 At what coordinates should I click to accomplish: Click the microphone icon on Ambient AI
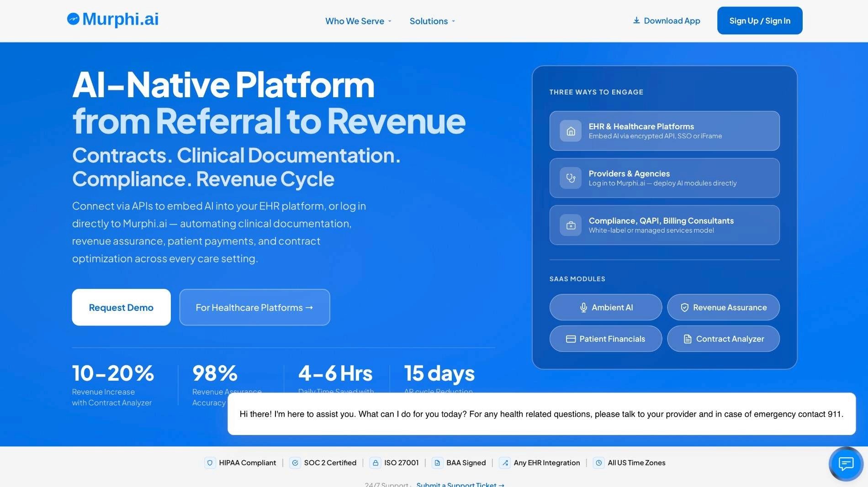583,308
